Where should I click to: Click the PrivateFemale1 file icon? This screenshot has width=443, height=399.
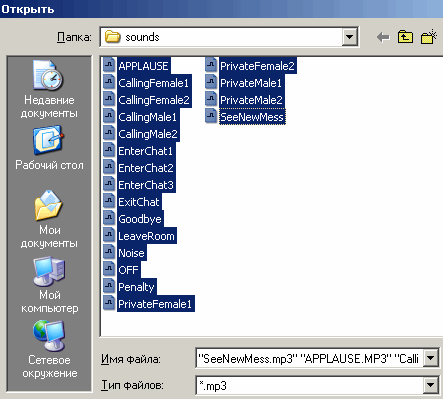109,303
